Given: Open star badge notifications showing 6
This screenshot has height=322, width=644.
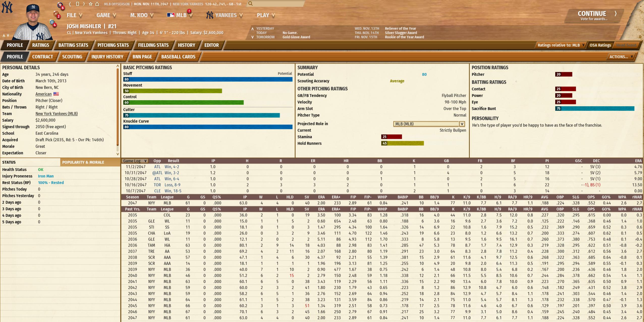Looking at the screenshot, I should click(x=61, y=5).
